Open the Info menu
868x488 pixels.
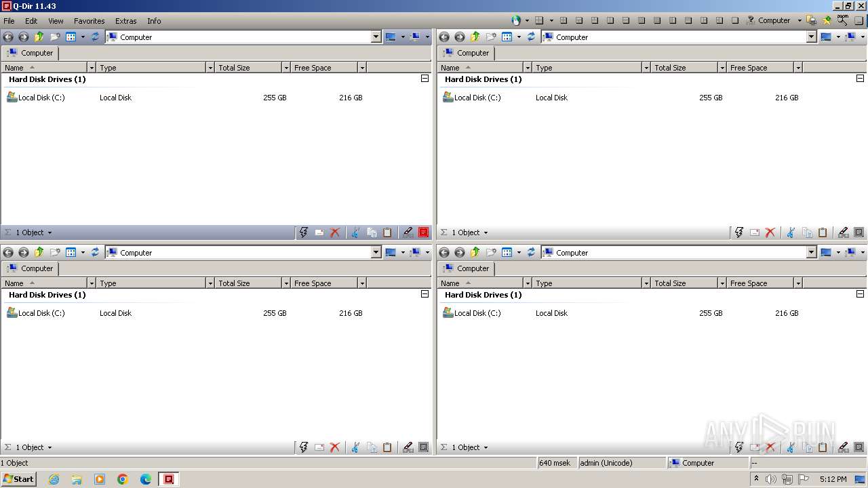(x=154, y=21)
